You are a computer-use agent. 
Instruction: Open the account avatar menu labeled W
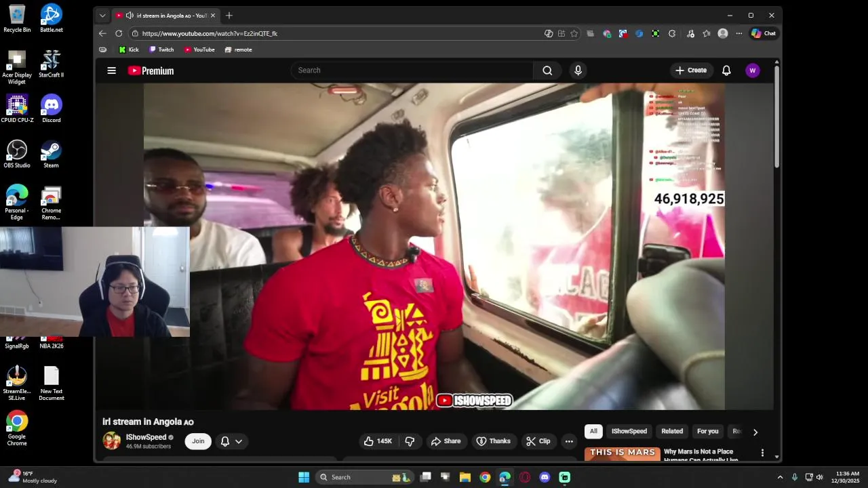coord(752,70)
